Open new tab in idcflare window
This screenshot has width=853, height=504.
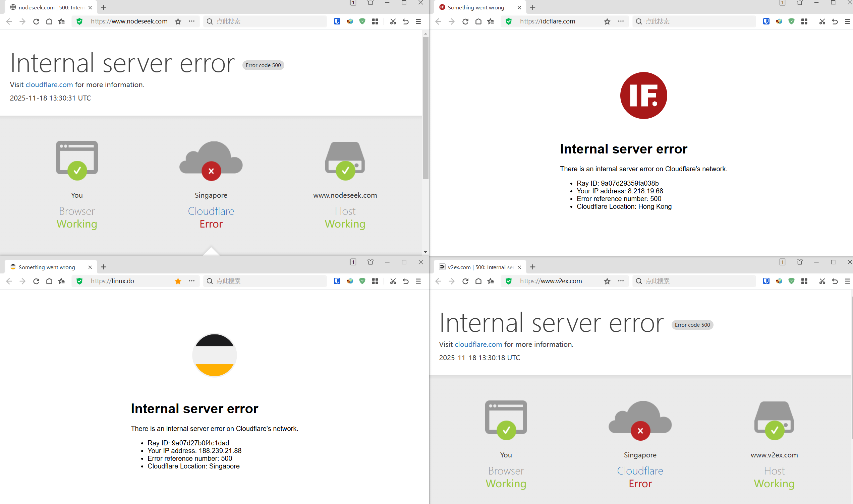pyautogui.click(x=533, y=7)
